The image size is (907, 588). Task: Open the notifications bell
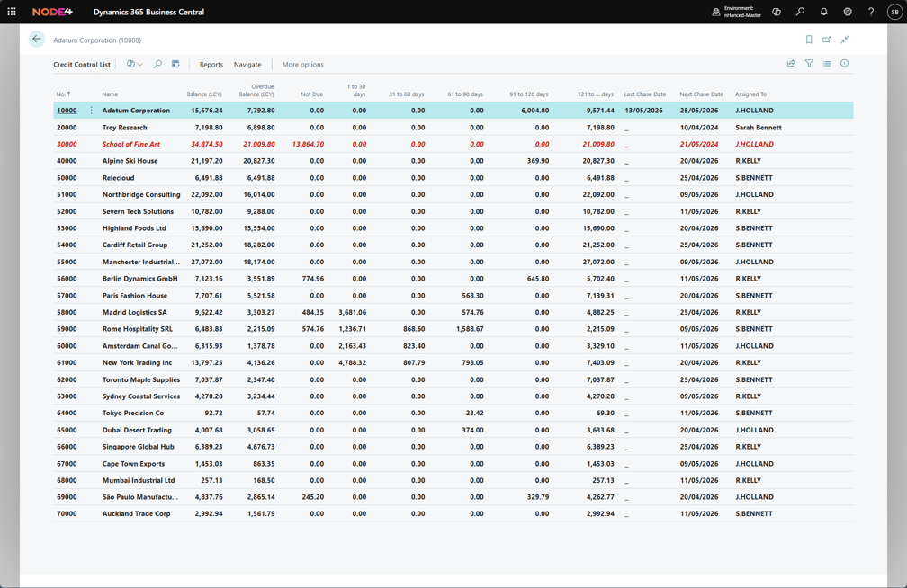click(823, 12)
